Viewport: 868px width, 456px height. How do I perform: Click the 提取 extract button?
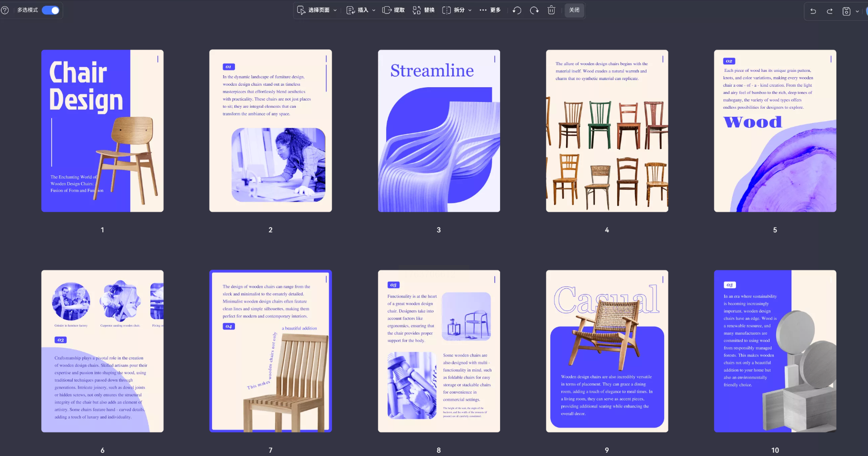click(x=393, y=10)
